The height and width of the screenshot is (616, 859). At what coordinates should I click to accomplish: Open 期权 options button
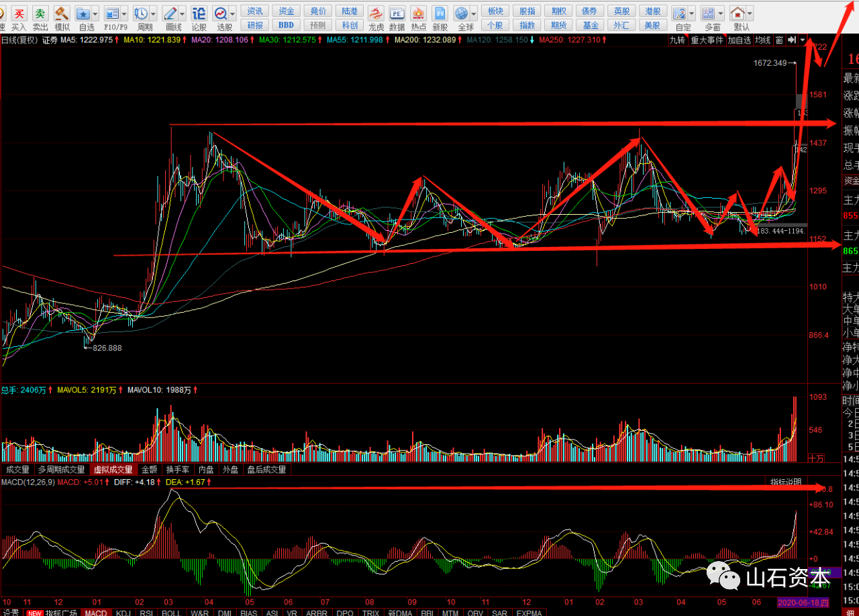coord(558,11)
